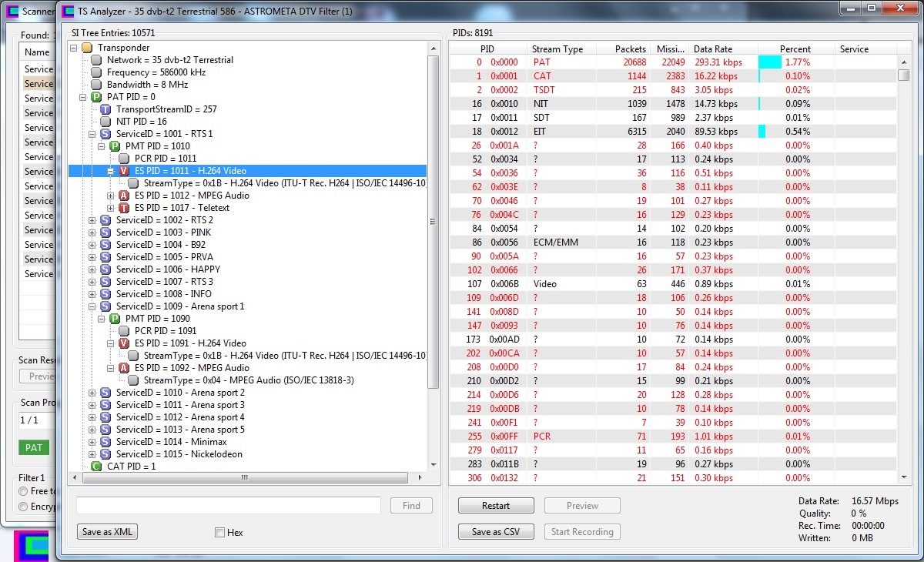This screenshot has width=924, height=562.
Task: Collapse the PAT PID = 0 node
Action: 83,97
